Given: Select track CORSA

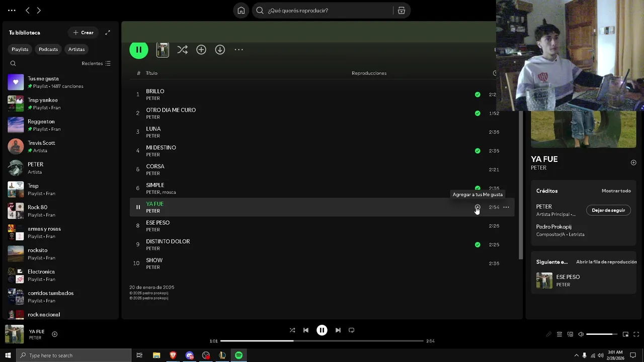Looking at the screenshot, I should click(x=322, y=169).
